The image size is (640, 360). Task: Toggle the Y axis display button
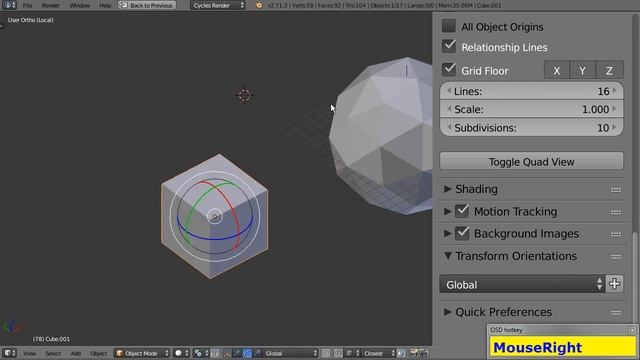582,70
